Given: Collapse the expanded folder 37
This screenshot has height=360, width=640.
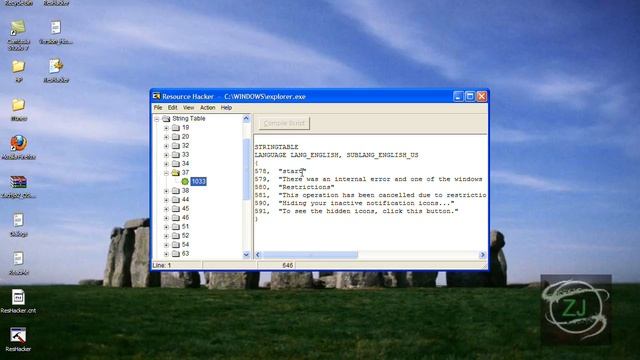Looking at the screenshot, I should [x=166, y=173].
